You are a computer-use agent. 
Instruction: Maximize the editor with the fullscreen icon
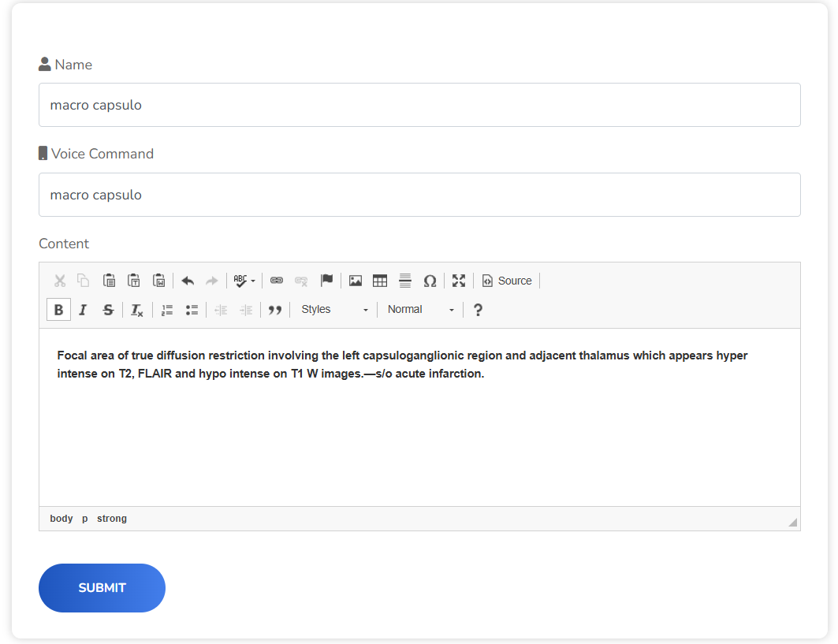click(459, 281)
